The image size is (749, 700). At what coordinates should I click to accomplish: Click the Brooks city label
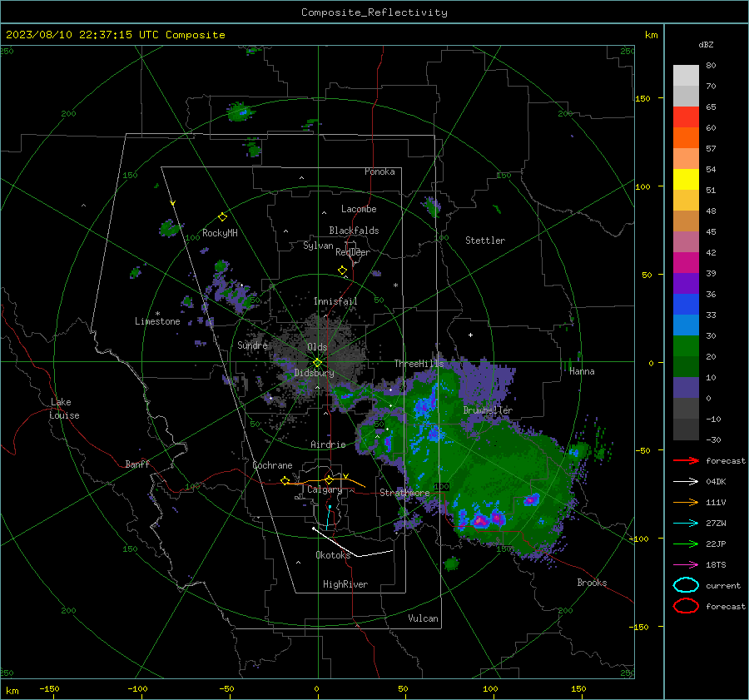[592, 583]
